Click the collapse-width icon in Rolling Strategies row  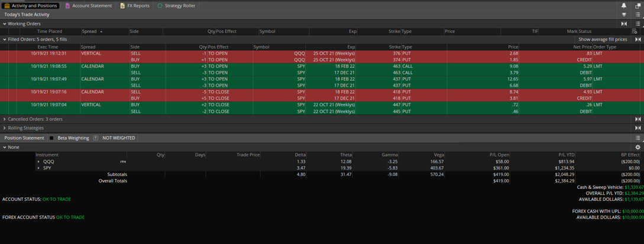pyautogui.click(x=637, y=128)
